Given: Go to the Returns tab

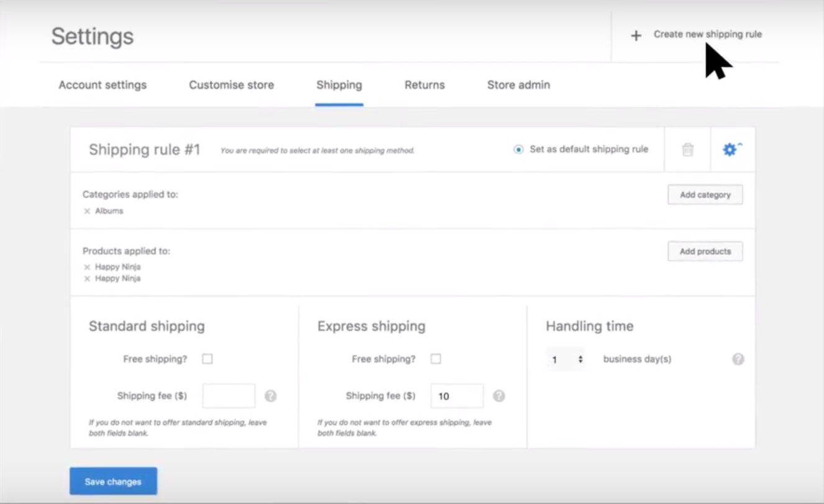Looking at the screenshot, I should coord(424,85).
